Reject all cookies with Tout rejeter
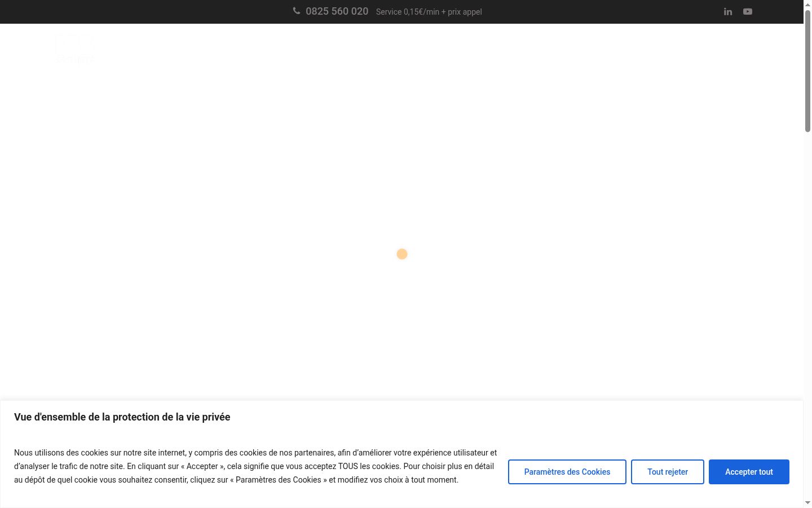Viewport: 812px width, 508px height. 668,472
